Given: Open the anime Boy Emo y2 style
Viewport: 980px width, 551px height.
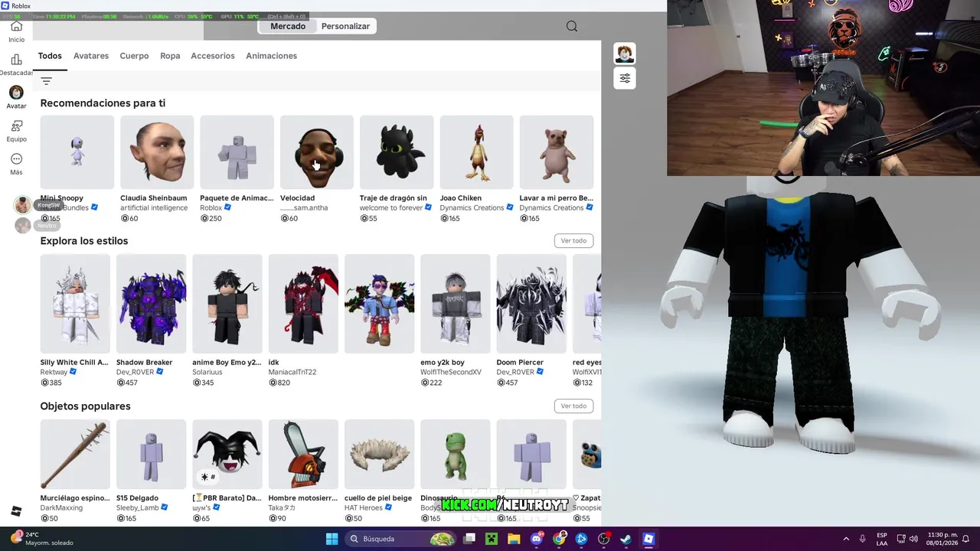Looking at the screenshot, I should coord(227,304).
